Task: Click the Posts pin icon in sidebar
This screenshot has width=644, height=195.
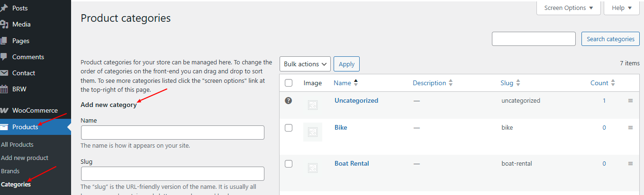Action: tap(4, 8)
